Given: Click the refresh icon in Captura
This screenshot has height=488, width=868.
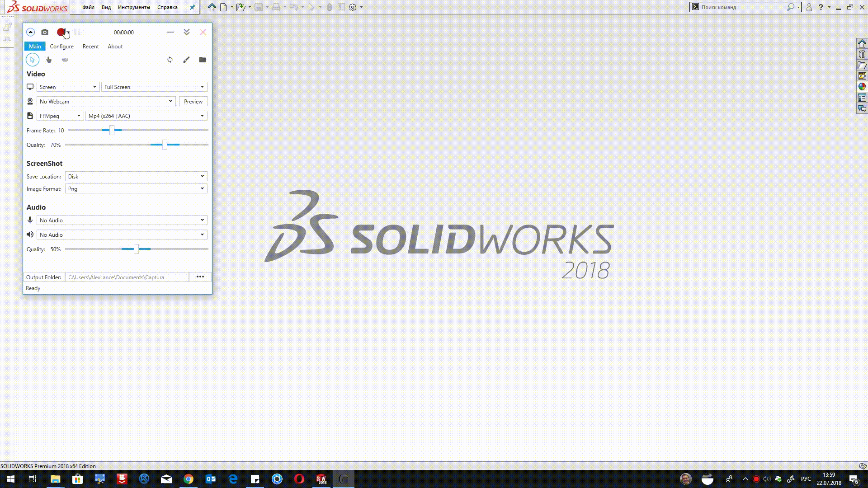Looking at the screenshot, I should tap(170, 60).
